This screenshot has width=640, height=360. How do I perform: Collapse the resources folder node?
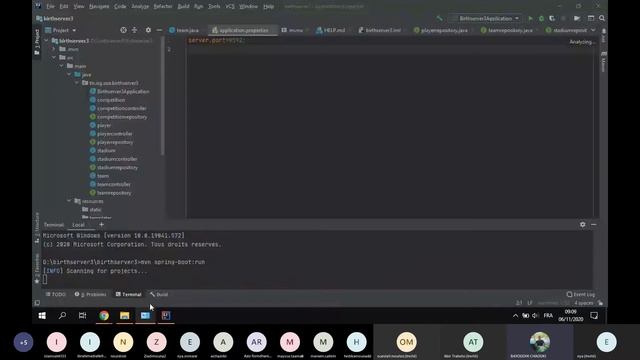coord(69,201)
